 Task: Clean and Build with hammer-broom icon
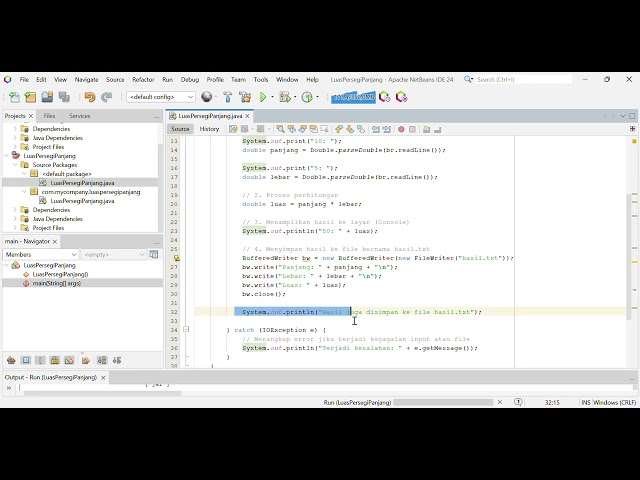pos(245,97)
